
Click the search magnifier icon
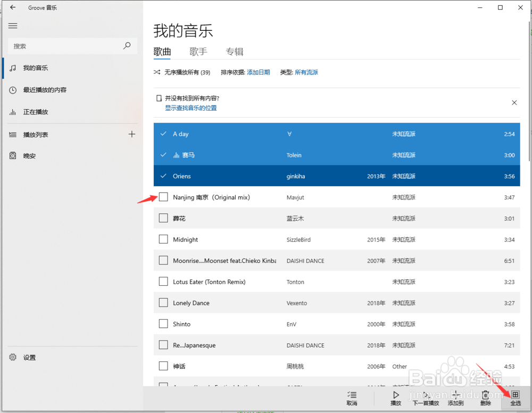point(127,46)
